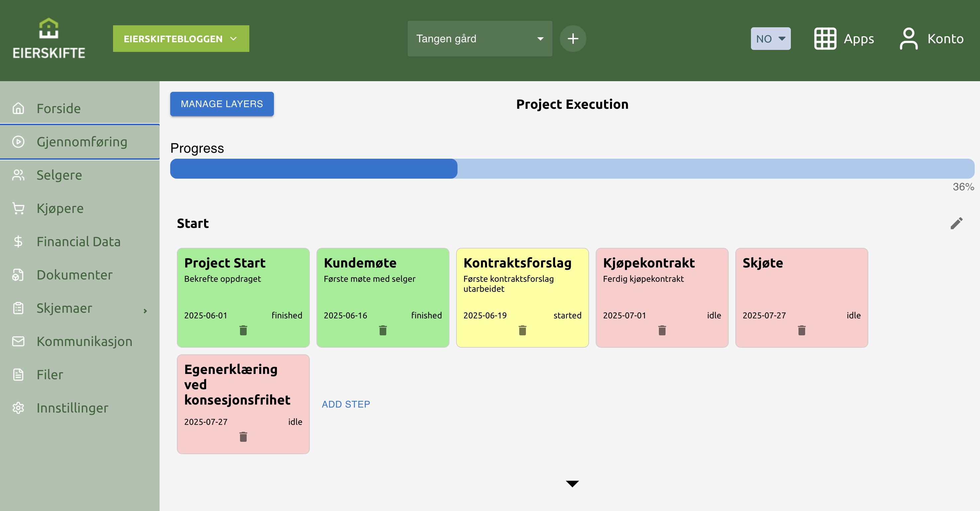980x511 pixels.
Task: Click the MANAGE LAYERS button
Action: coord(222,104)
